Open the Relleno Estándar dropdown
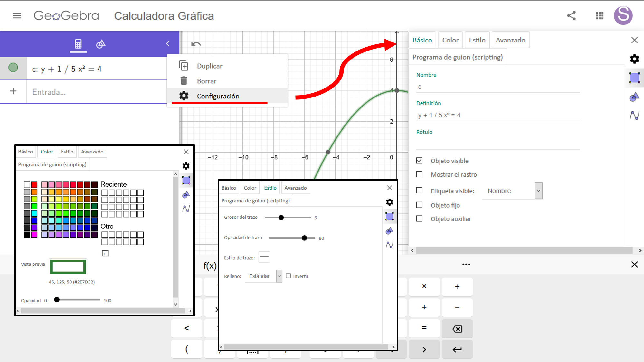 point(279,276)
